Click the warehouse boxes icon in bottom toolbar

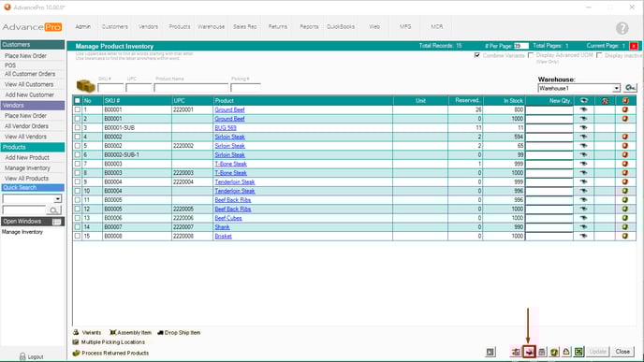pos(516,352)
